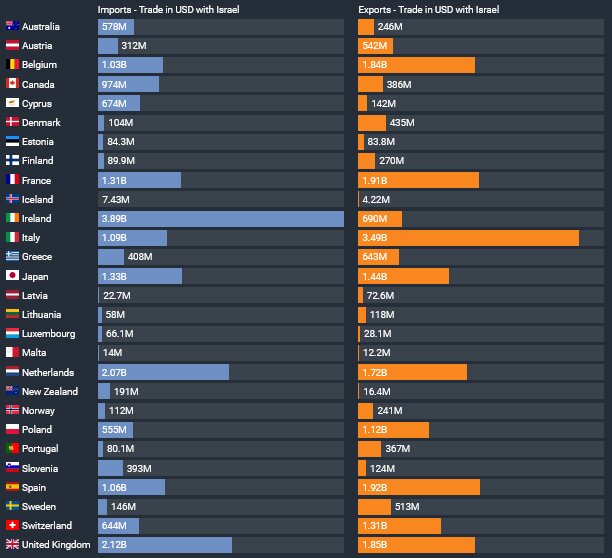612x558 pixels.
Task: Click the Switzerland flag icon
Action: click(x=12, y=526)
